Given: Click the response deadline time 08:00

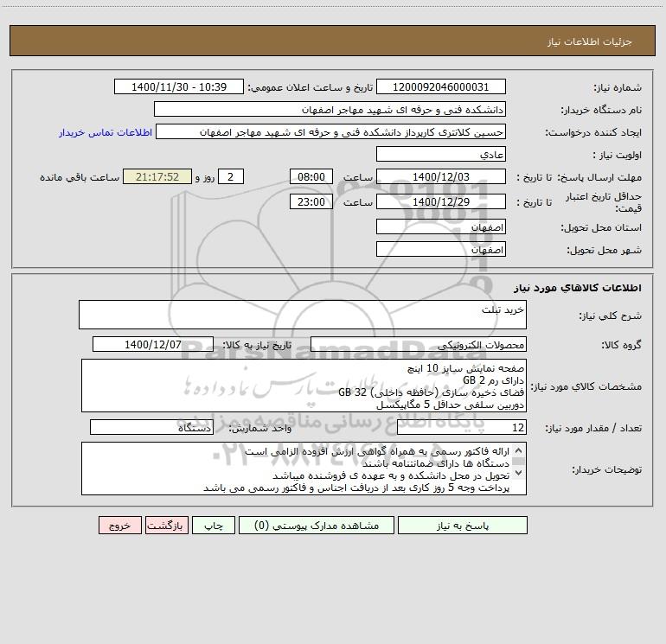Looking at the screenshot, I should (x=311, y=176).
